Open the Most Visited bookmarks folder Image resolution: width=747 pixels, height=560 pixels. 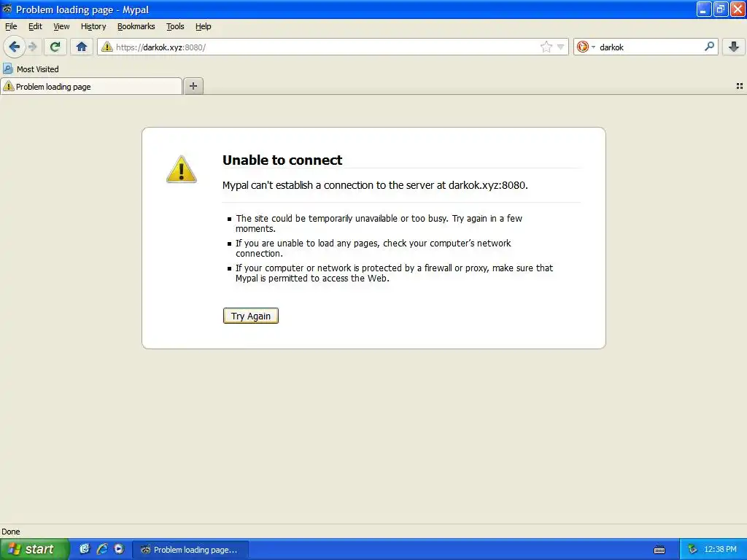point(31,69)
